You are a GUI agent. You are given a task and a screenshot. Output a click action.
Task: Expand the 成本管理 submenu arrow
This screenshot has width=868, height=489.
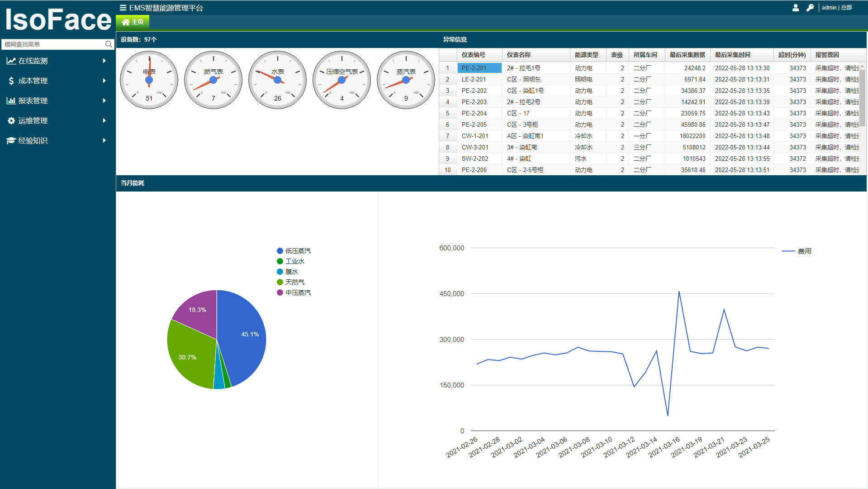pyautogui.click(x=104, y=81)
